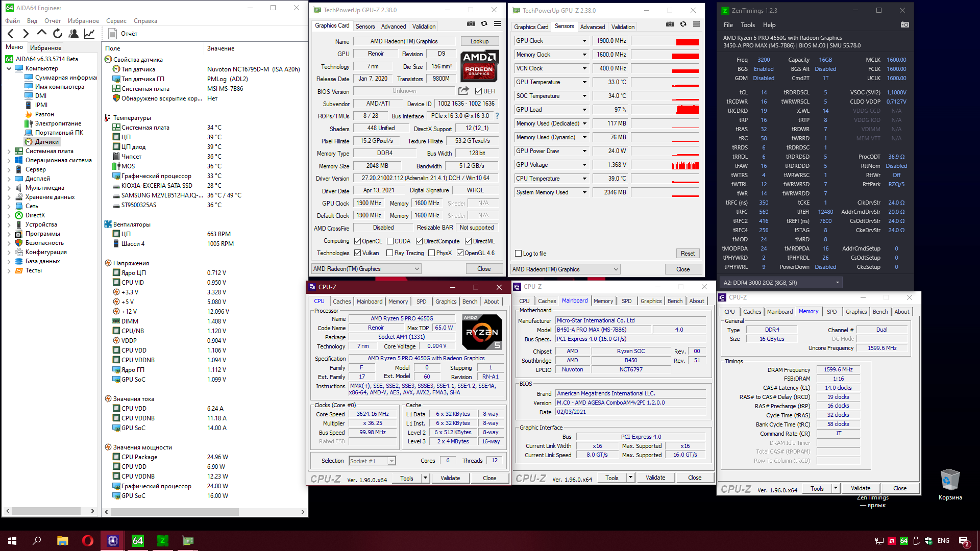Viewport: 980px width, 551px height.
Task: Click the Lookup button in GPU-Z
Action: (x=479, y=41)
